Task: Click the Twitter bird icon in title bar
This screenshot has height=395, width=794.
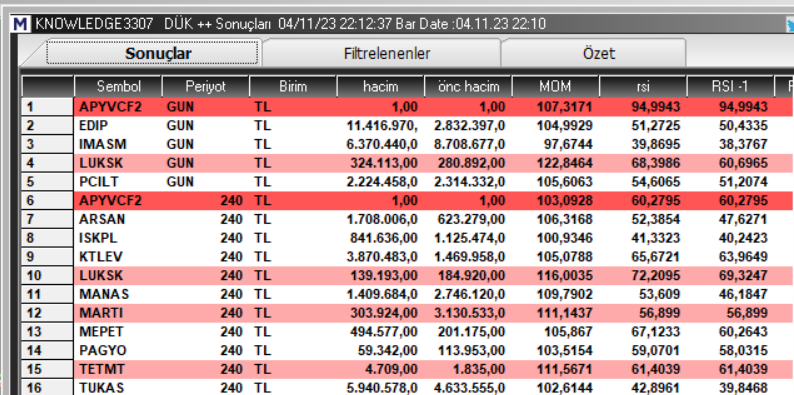Action: 790,24
